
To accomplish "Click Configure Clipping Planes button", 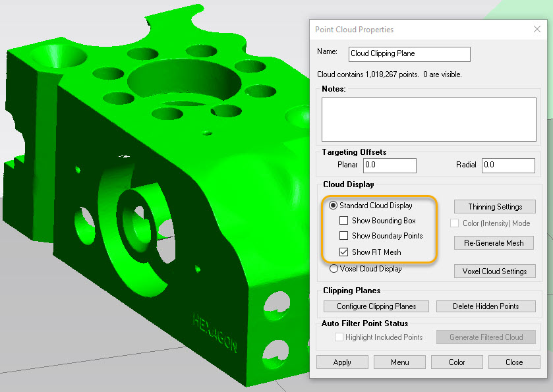I will [376, 306].
